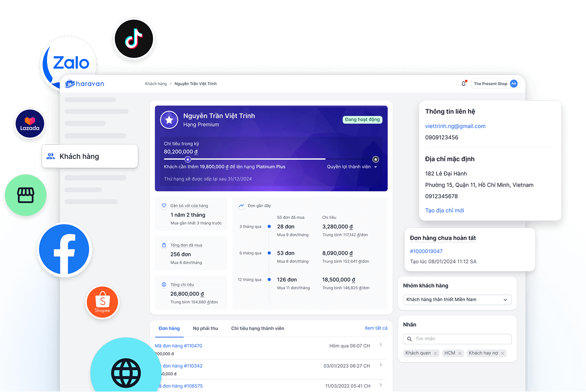Click the spending progress bar star marker
The width and height of the screenshot is (586, 392).
188,159
